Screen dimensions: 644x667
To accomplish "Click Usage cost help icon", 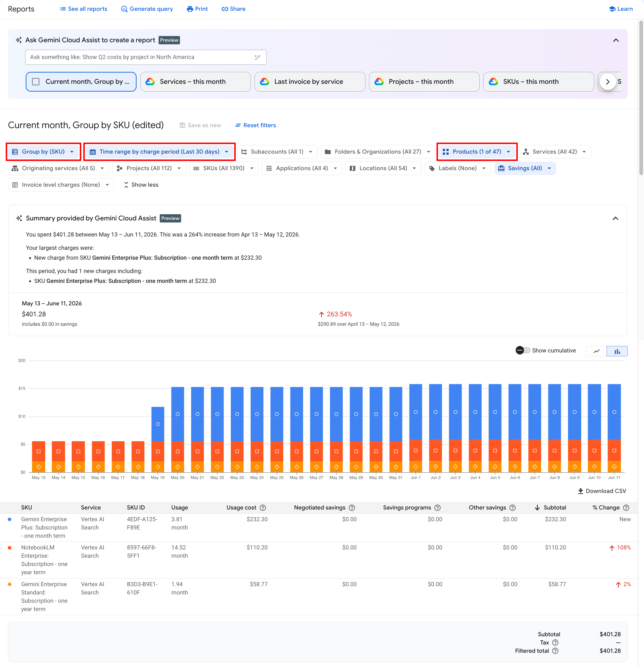I will click(x=263, y=508).
